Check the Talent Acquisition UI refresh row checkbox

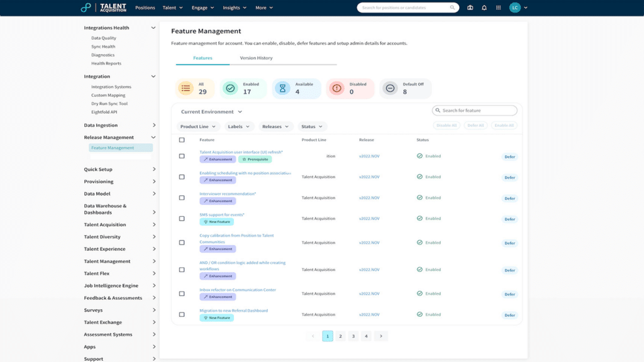[182, 156]
